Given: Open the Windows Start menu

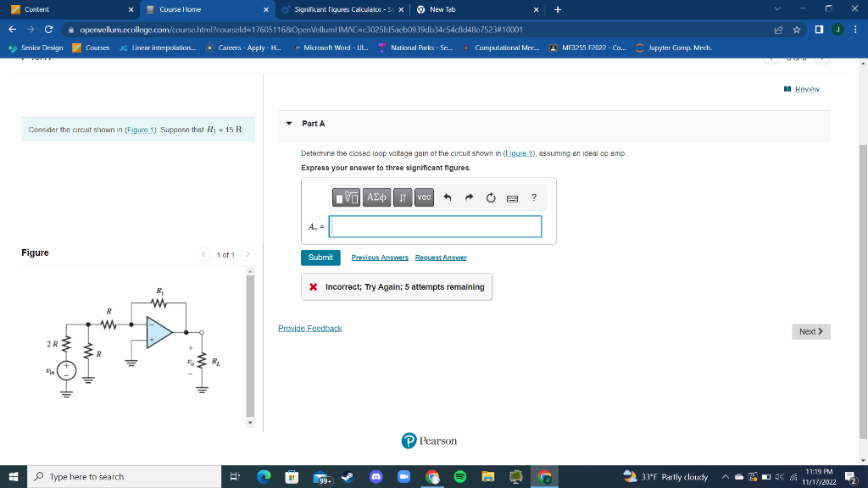Looking at the screenshot, I should (14, 476).
